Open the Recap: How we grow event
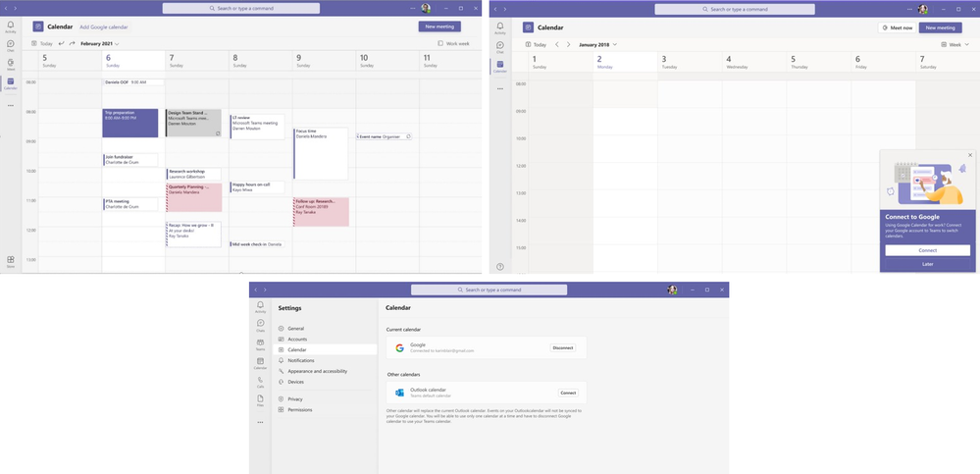The width and height of the screenshot is (980, 474). pyautogui.click(x=193, y=234)
